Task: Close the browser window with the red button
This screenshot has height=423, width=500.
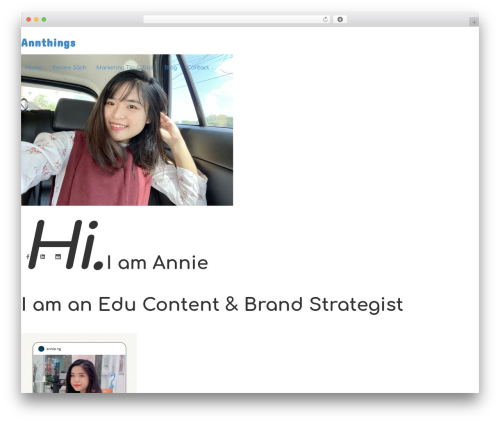Action: click(x=29, y=20)
